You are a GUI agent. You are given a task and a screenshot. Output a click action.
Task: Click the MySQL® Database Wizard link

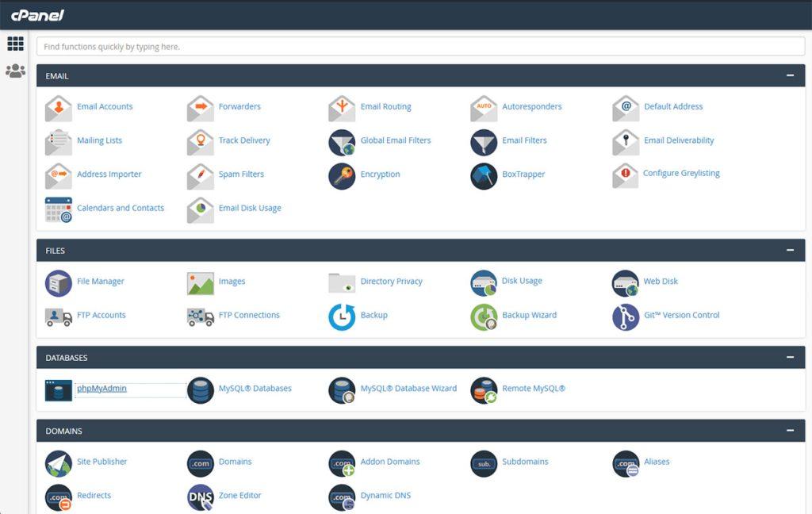coord(408,388)
